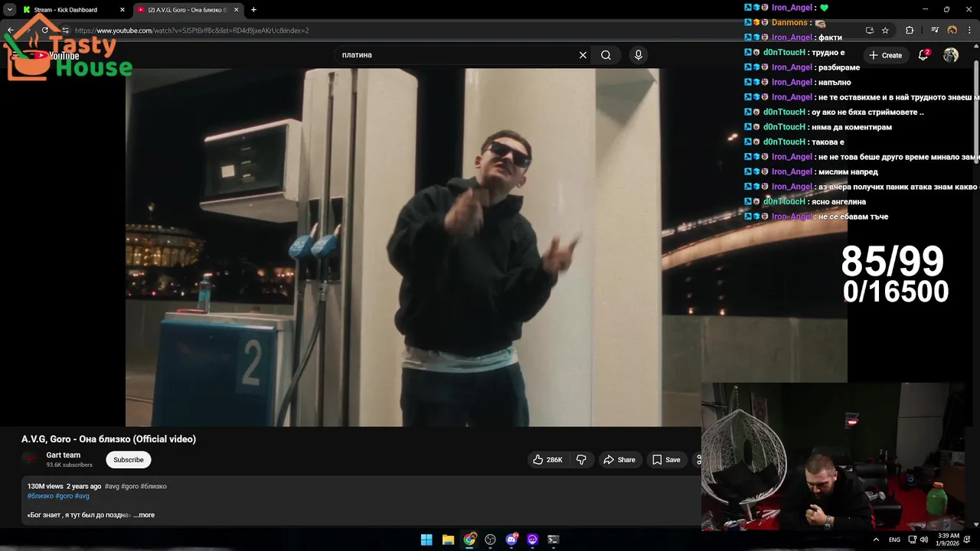980x551 pixels.
Task: Close the A.V.G, Goro YouTube tab
Action: (x=237, y=10)
